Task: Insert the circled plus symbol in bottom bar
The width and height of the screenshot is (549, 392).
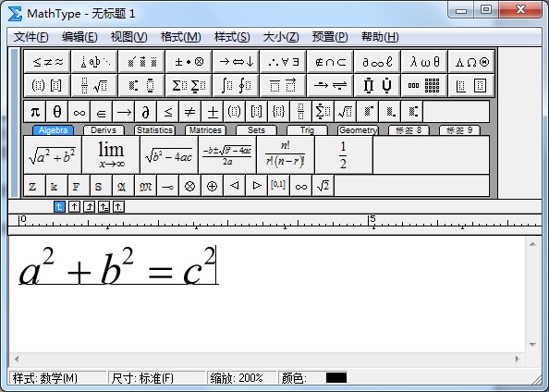Action: (212, 186)
